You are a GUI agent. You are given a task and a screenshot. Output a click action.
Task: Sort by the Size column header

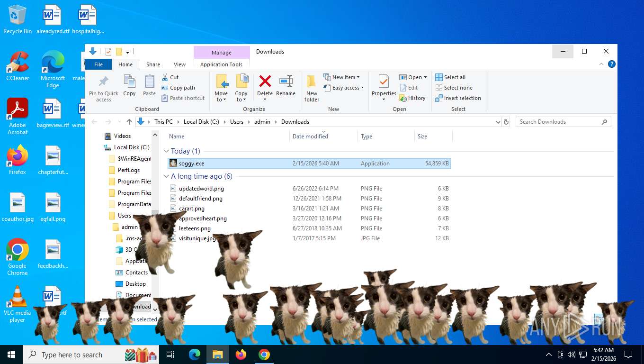click(x=433, y=136)
